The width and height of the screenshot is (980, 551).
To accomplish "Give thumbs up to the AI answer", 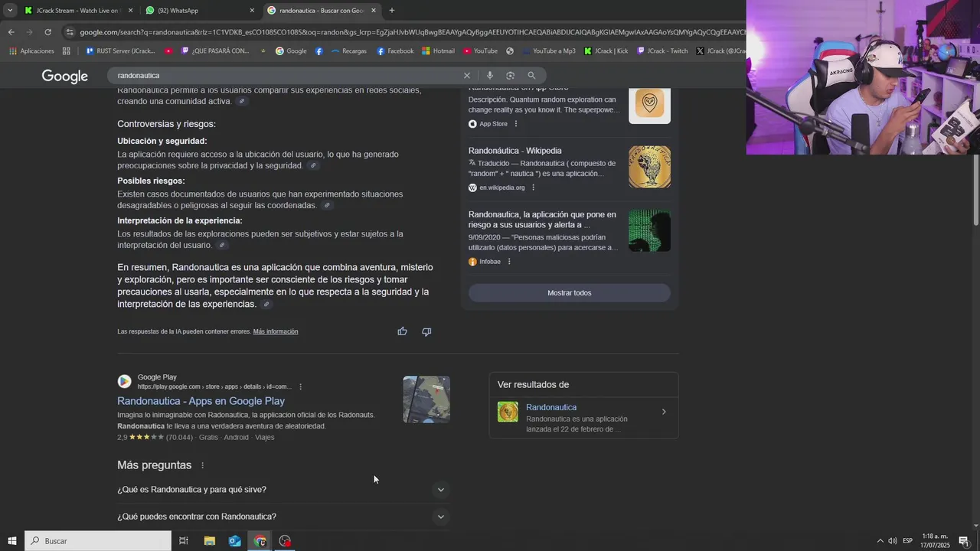I will pyautogui.click(x=402, y=331).
